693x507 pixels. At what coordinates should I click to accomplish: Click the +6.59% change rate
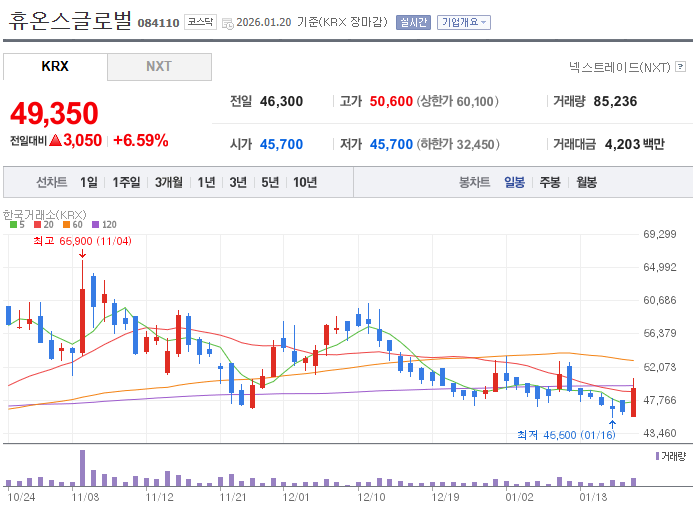point(141,141)
